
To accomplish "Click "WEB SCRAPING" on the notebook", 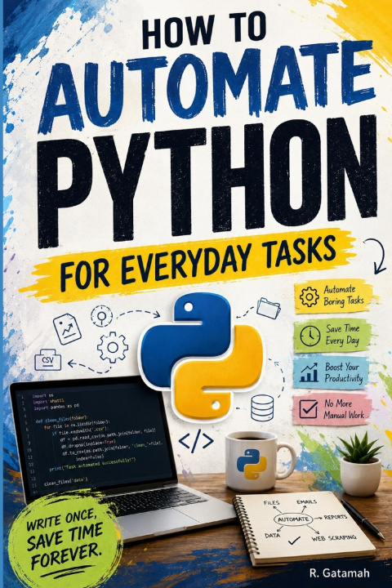I will 334,538.
